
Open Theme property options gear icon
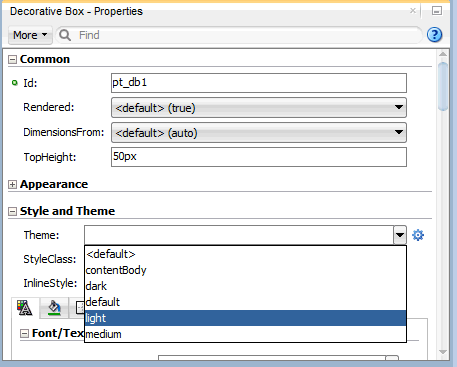pyautogui.click(x=418, y=235)
